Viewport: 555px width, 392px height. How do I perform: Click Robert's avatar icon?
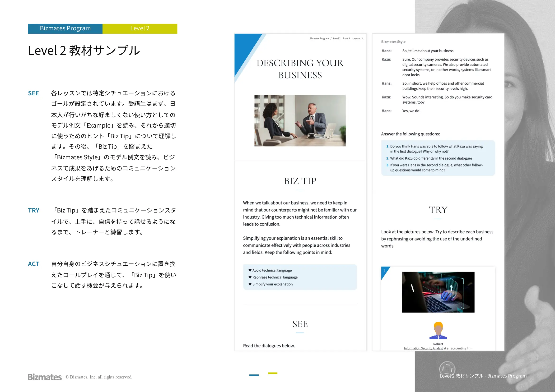438,331
